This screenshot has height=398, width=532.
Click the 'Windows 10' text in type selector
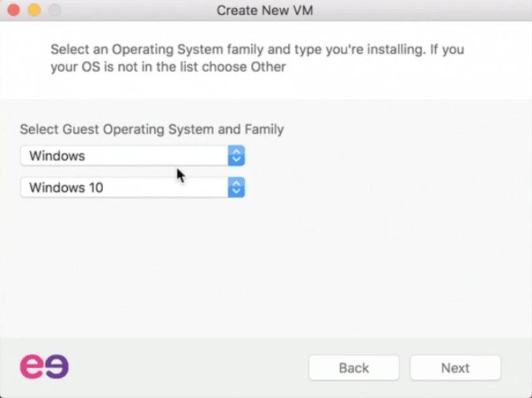[66, 188]
